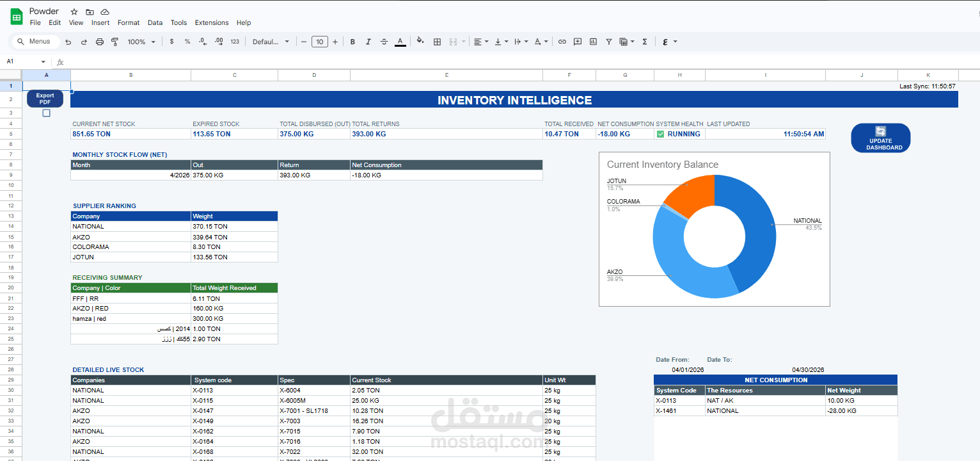Open the Functions sigma menu

(x=645, y=42)
